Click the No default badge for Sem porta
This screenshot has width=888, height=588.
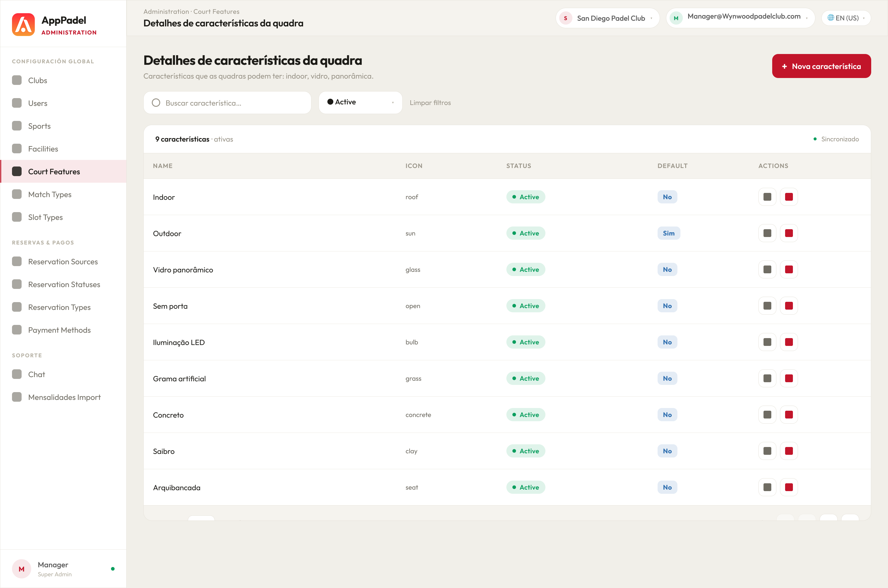pyautogui.click(x=667, y=306)
